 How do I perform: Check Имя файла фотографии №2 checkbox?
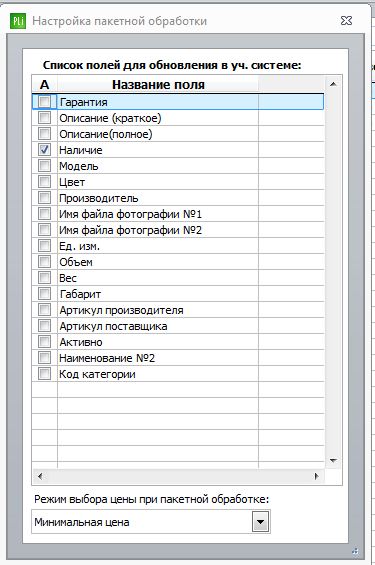(44, 230)
